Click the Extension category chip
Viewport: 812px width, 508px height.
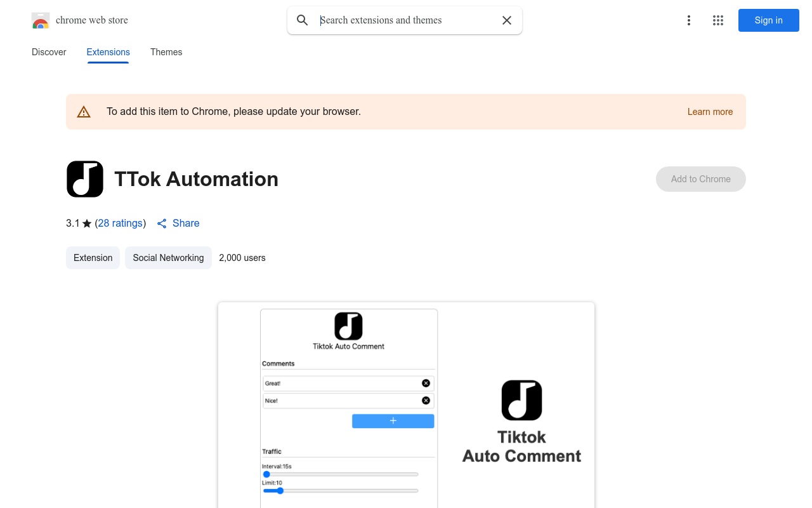[x=93, y=258]
